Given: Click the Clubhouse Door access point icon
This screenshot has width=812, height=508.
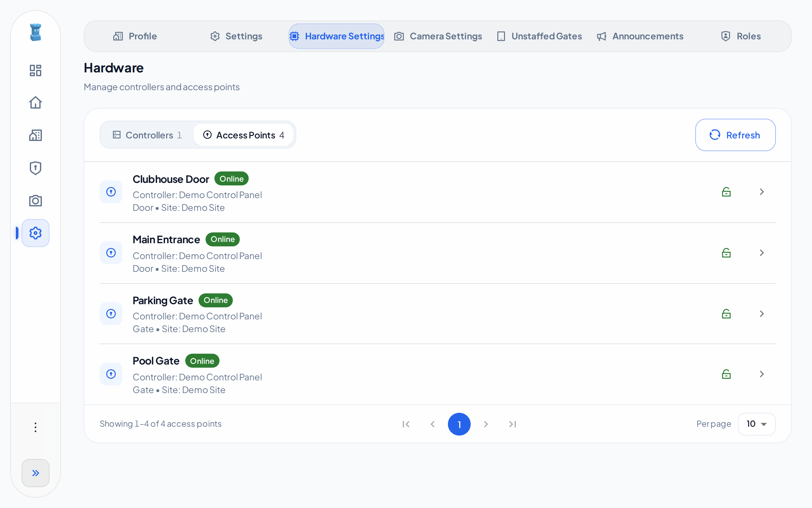Looking at the screenshot, I should pyautogui.click(x=111, y=192).
